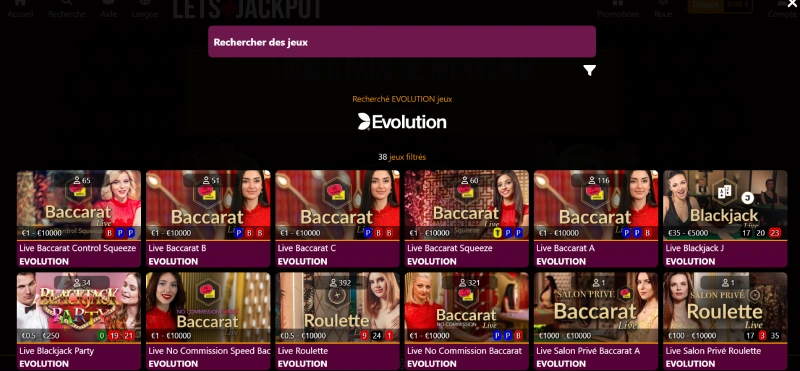Image resolution: width=800 pixels, height=371 pixels.
Task: Launch the Live Roulette thumbnail
Action: (337, 307)
